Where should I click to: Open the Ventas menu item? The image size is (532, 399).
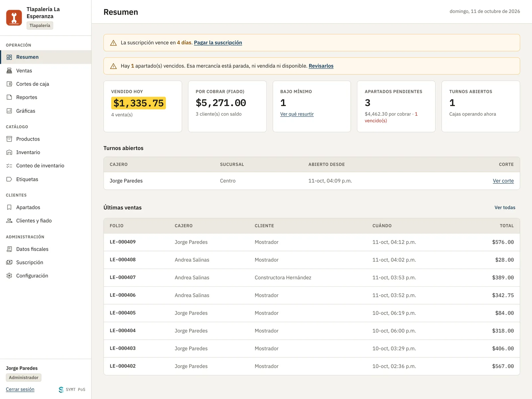[46, 70]
